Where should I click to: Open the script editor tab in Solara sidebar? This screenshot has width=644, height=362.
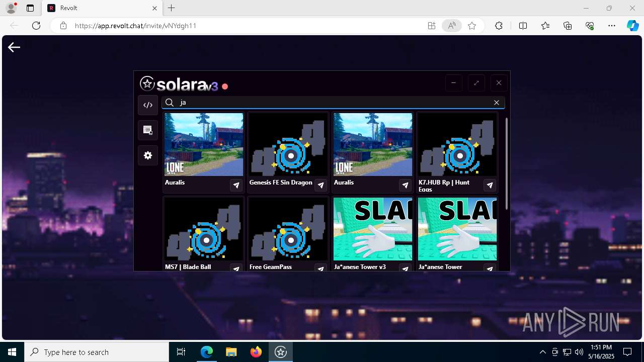click(148, 105)
